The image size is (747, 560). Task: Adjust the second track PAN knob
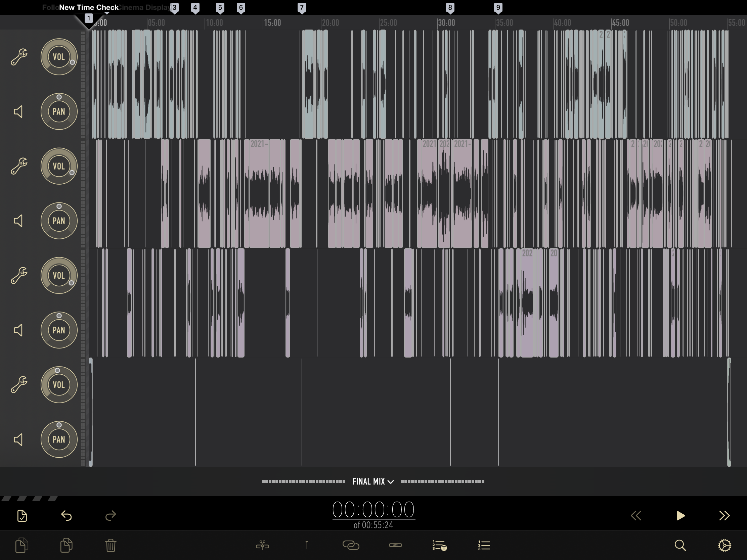(x=59, y=221)
